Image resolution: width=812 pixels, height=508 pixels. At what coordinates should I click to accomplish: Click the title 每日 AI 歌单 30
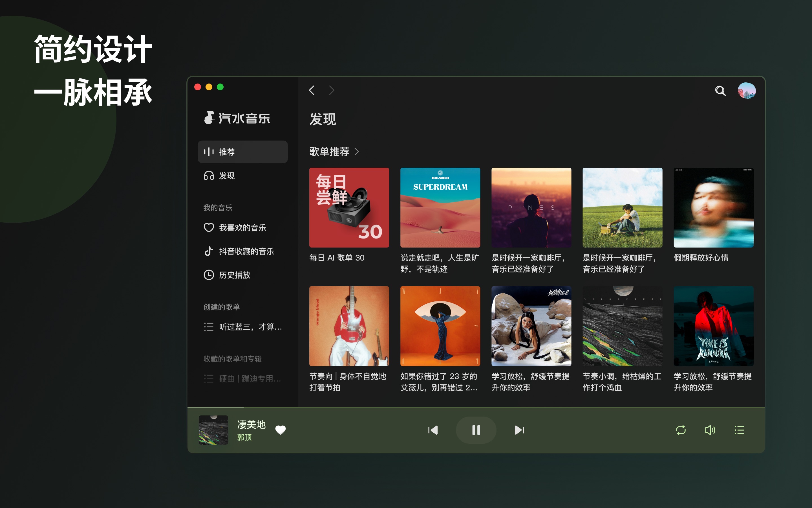(337, 258)
